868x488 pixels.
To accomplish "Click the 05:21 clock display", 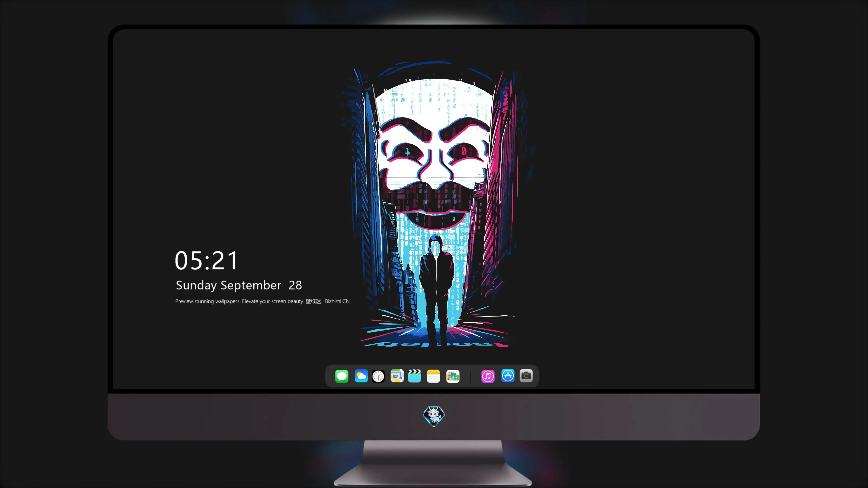I will click(206, 261).
